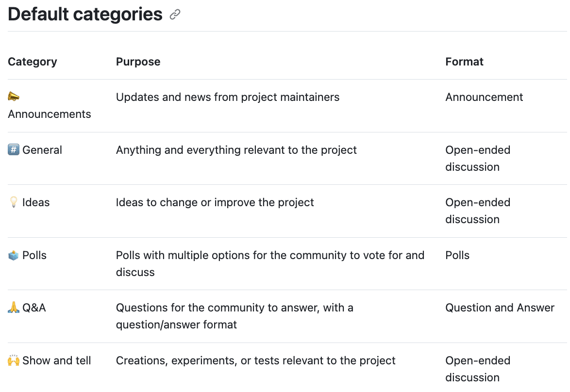The height and width of the screenshot is (392, 570).
Task: Click the Announcement format cell
Action: 484,97
